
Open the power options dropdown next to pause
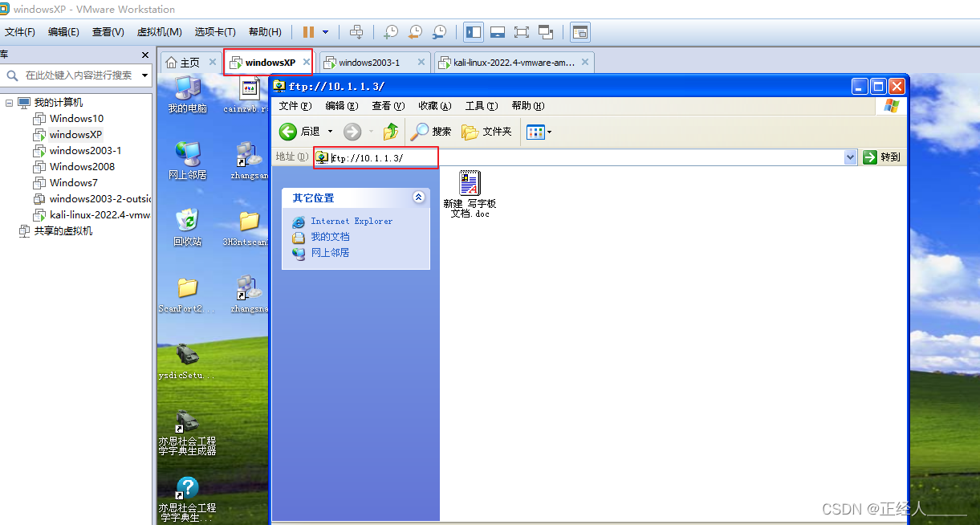(x=325, y=32)
